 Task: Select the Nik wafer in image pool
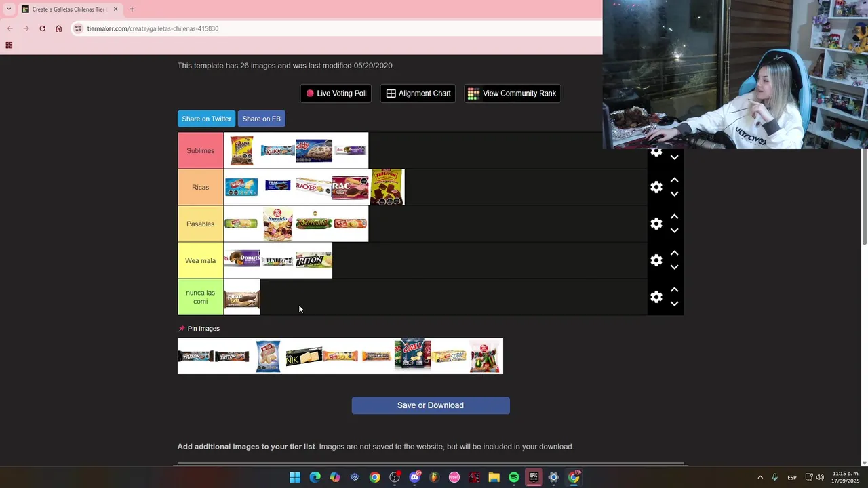click(304, 357)
